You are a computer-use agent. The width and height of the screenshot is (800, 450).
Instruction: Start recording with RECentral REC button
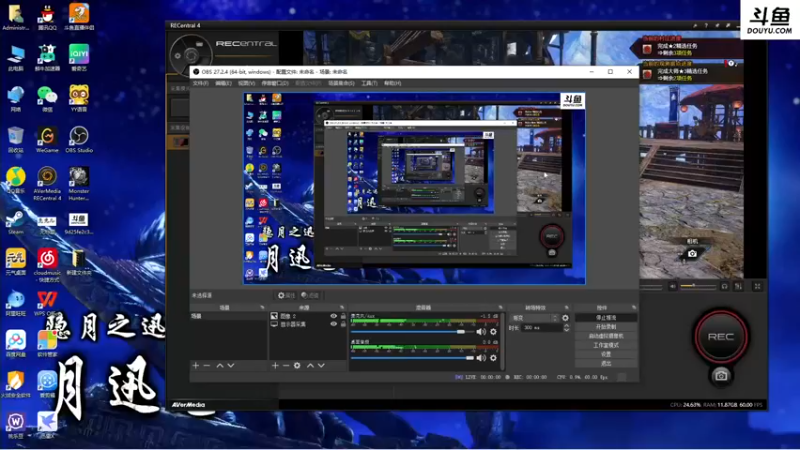[720, 337]
